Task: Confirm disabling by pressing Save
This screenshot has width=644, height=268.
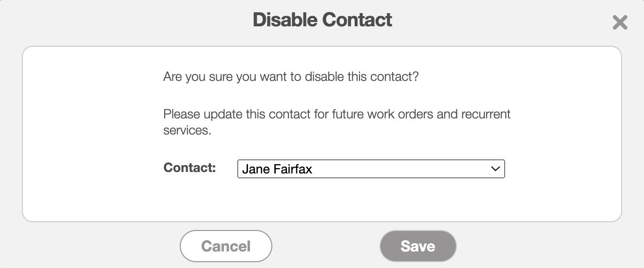Action: (x=417, y=246)
